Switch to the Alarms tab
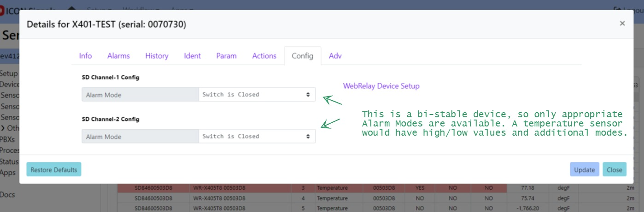 [118, 56]
